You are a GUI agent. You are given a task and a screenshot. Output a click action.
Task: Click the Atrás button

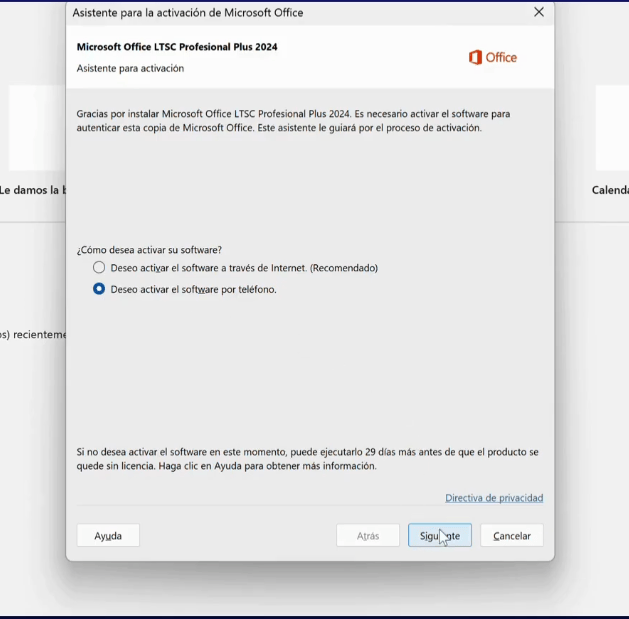[368, 536]
